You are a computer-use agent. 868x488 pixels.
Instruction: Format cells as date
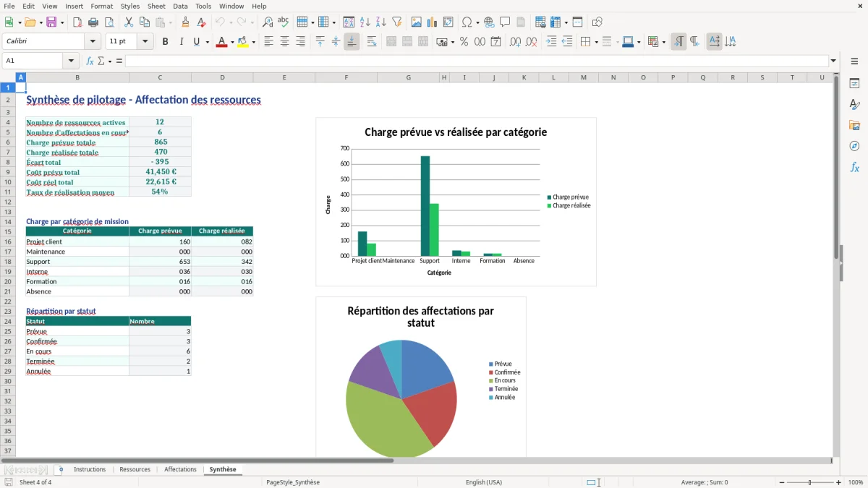(x=495, y=42)
